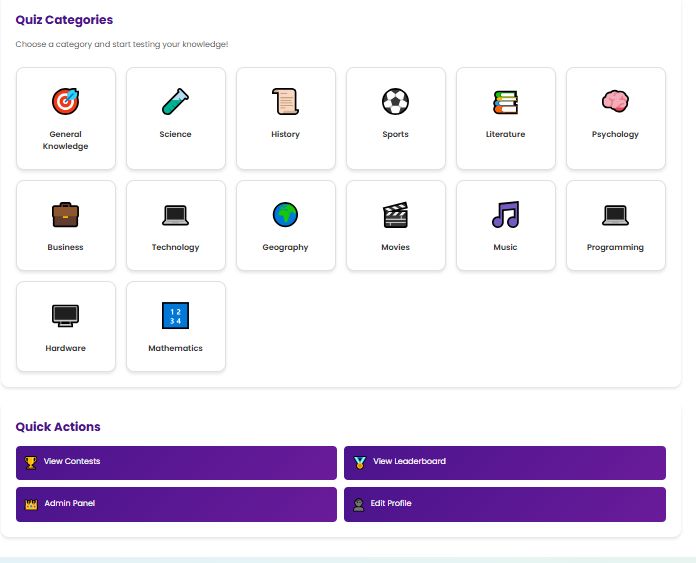
Task: Choose the Technology laptop icon
Action: coord(175,215)
